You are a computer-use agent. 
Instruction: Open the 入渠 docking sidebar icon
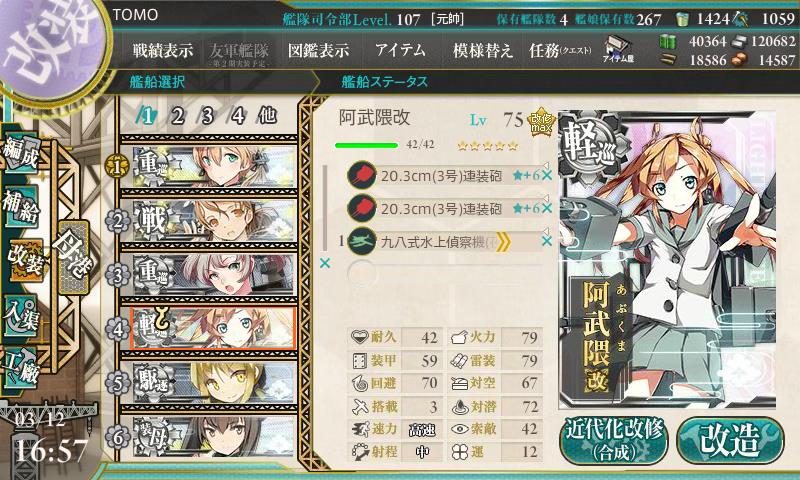pos(20,316)
